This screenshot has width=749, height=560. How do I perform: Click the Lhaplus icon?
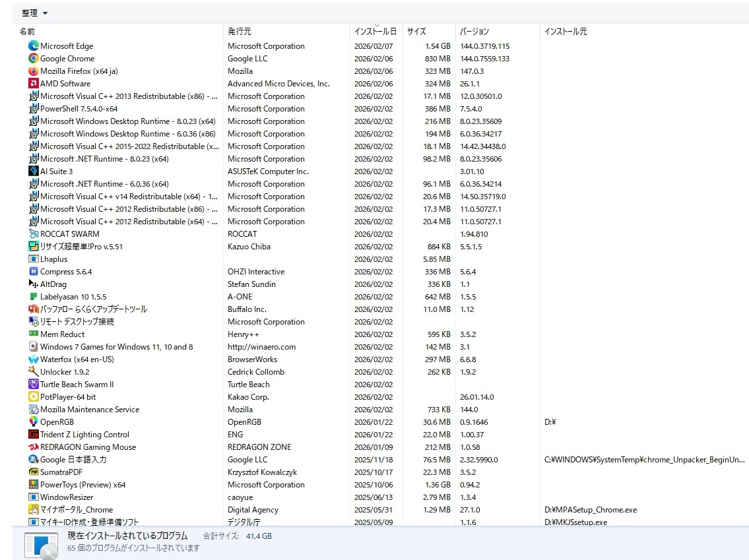point(34,259)
